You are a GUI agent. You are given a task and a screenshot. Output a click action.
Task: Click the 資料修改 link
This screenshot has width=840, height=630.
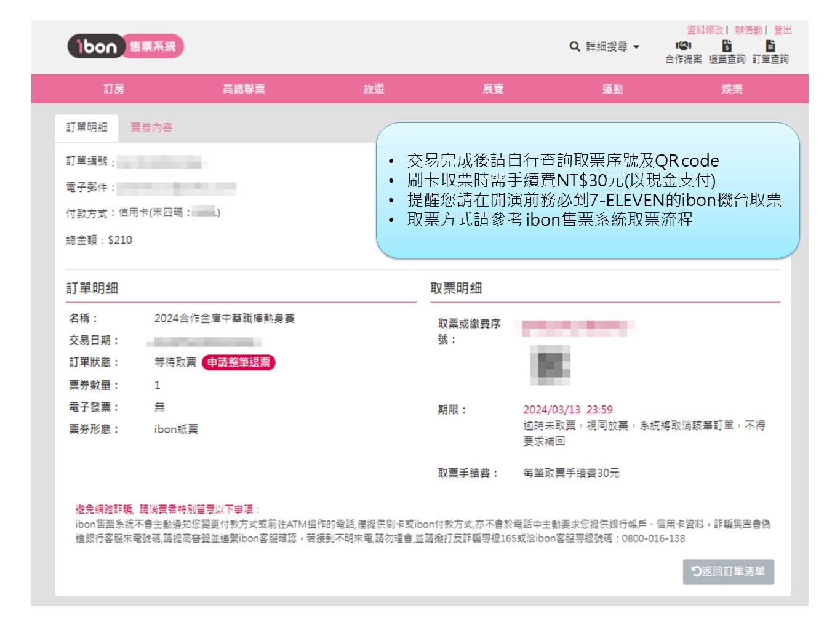(x=705, y=30)
